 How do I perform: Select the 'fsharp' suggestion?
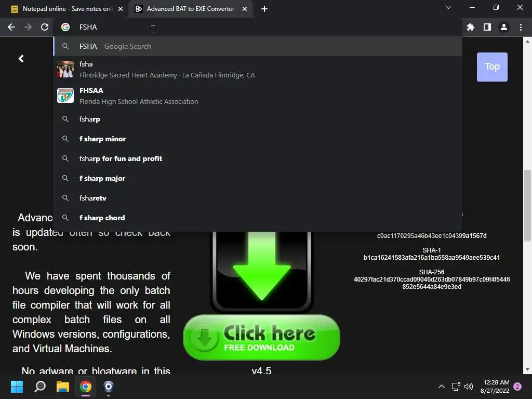[258, 119]
